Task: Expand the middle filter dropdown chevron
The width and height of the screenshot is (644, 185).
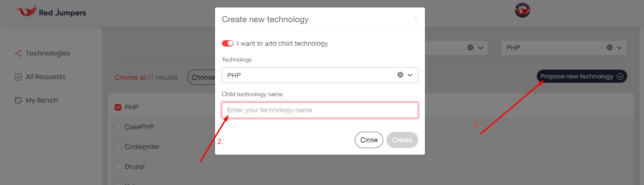Action: pyautogui.click(x=480, y=48)
